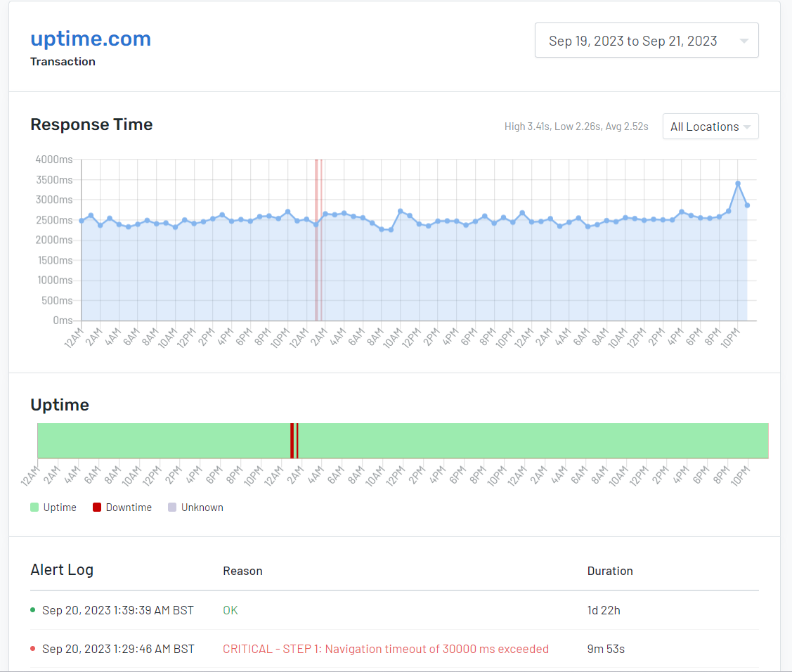792x672 pixels.
Task: Click the green Uptime legend swatch
Action: pyautogui.click(x=34, y=507)
